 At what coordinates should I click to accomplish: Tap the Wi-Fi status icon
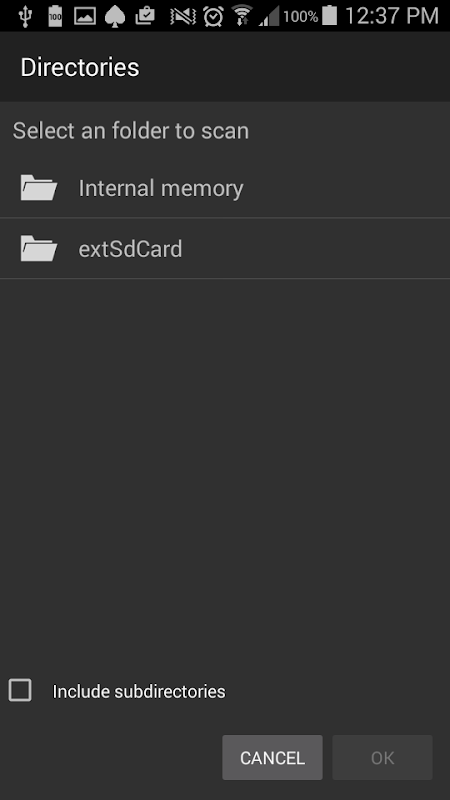click(x=242, y=16)
